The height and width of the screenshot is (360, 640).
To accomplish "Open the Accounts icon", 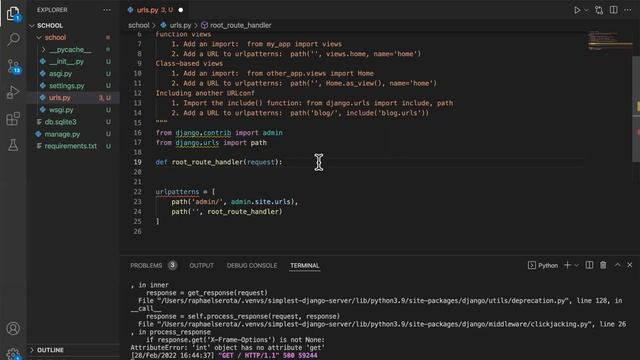I will pyautogui.click(x=13, y=328).
